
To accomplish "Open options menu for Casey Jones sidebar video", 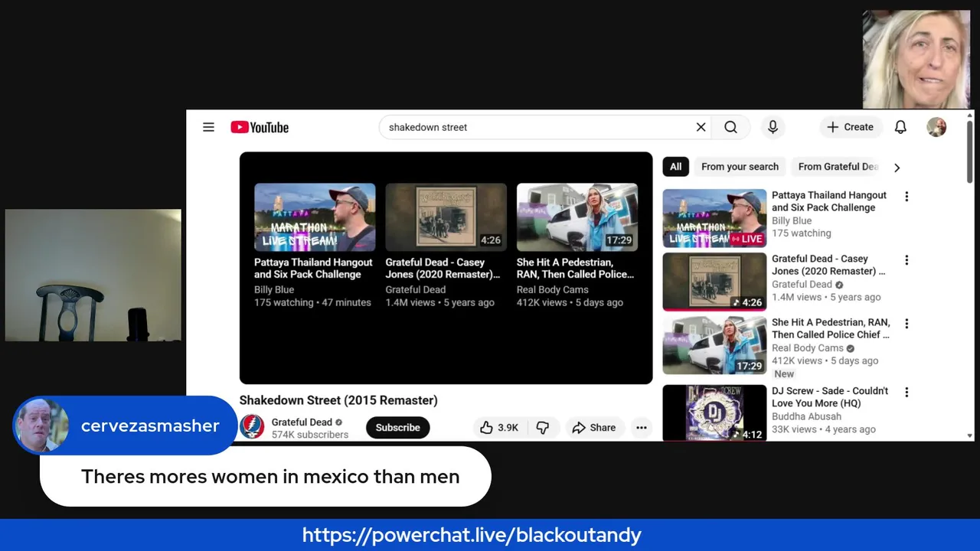I will pyautogui.click(x=906, y=260).
